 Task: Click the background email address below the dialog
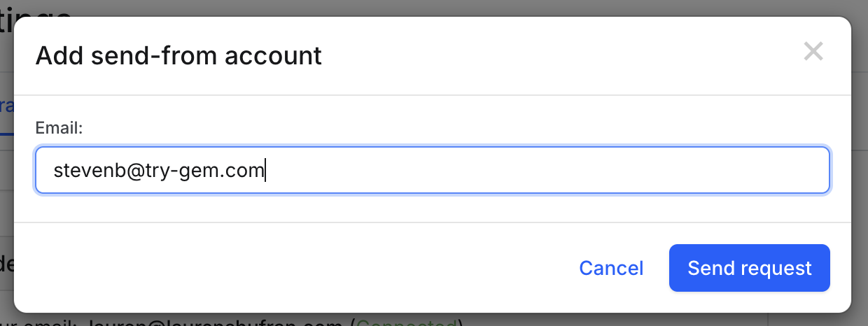[x=210, y=322]
